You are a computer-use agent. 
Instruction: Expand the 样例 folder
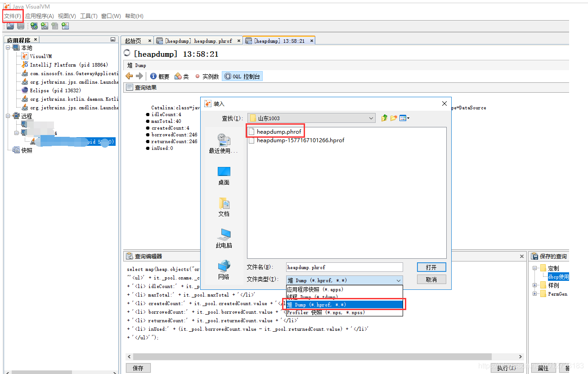(535, 285)
